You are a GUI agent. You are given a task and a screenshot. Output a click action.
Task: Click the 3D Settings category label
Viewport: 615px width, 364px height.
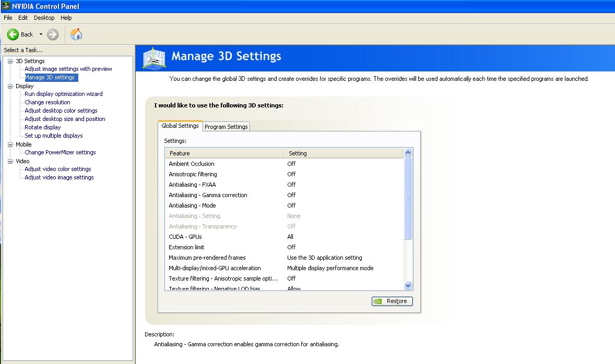tap(30, 61)
